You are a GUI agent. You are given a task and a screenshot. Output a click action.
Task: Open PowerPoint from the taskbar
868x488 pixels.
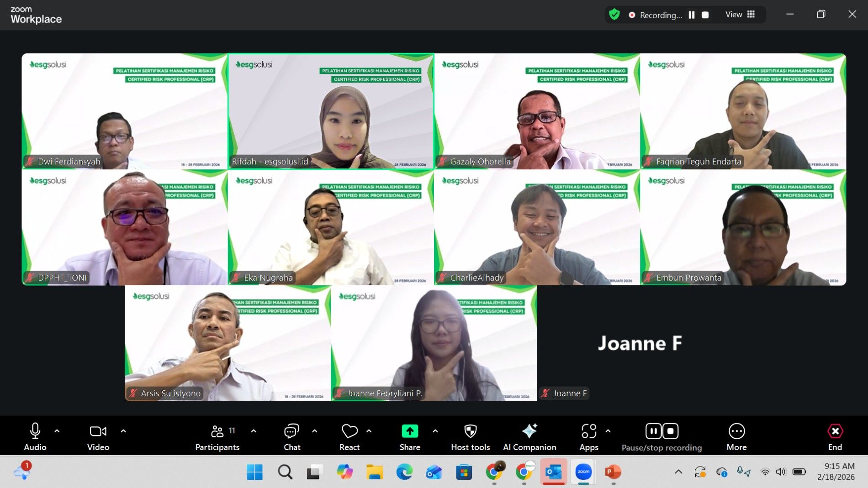(613, 472)
